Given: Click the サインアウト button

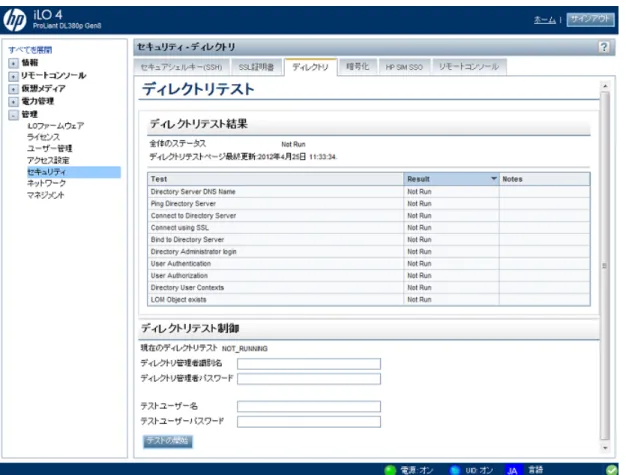Looking at the screenshot, I should pos(590,19).
